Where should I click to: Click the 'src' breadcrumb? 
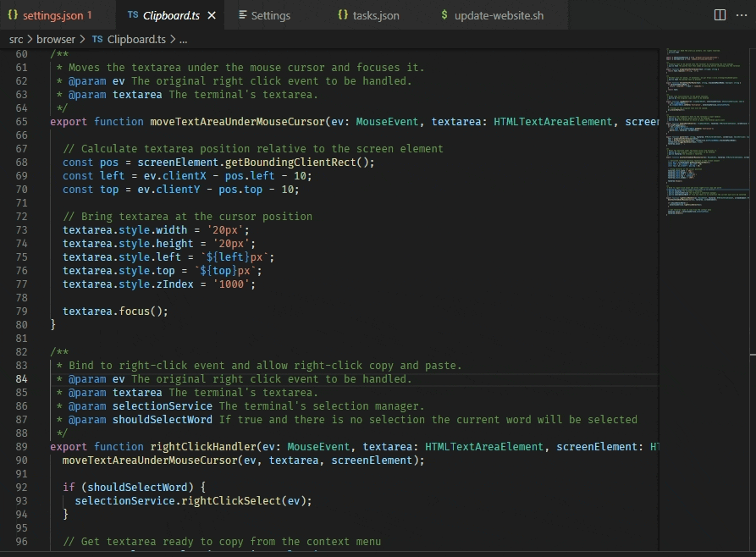[16, 40]
